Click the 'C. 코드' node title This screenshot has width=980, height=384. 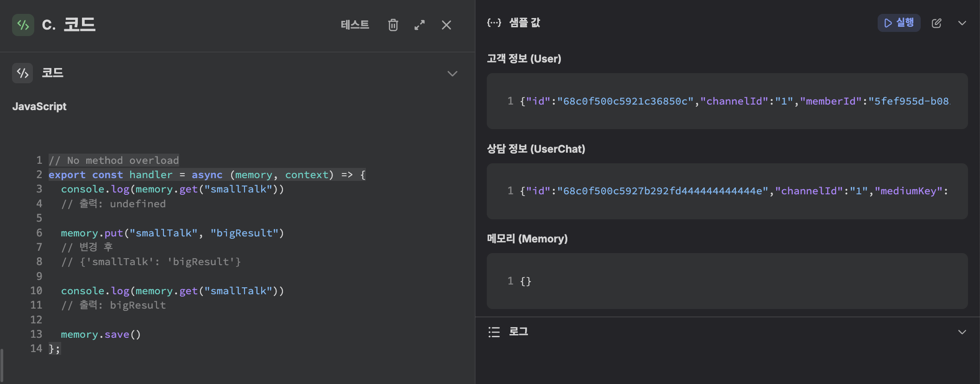(69, 25)
